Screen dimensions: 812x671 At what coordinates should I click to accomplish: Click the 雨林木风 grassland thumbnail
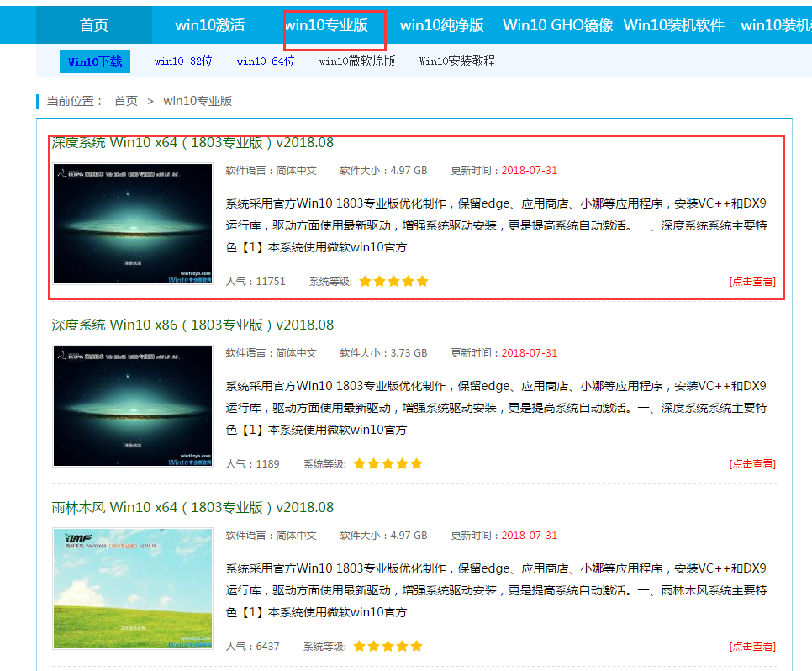[132, 589]
